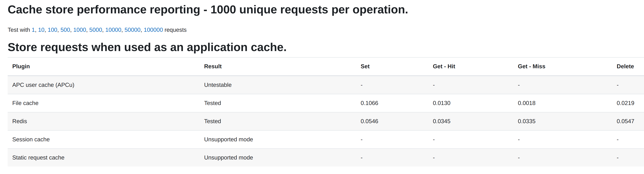Open the 10000 requests test

[113, 30]
